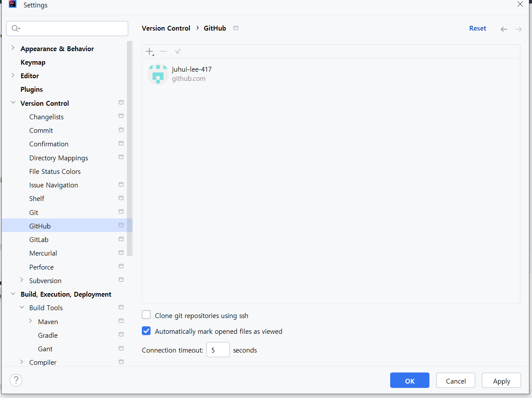Image resolution: width=532 pixels, height=398 pixels.
Task: Select the Commit settings item
Action: click(41, 131)
